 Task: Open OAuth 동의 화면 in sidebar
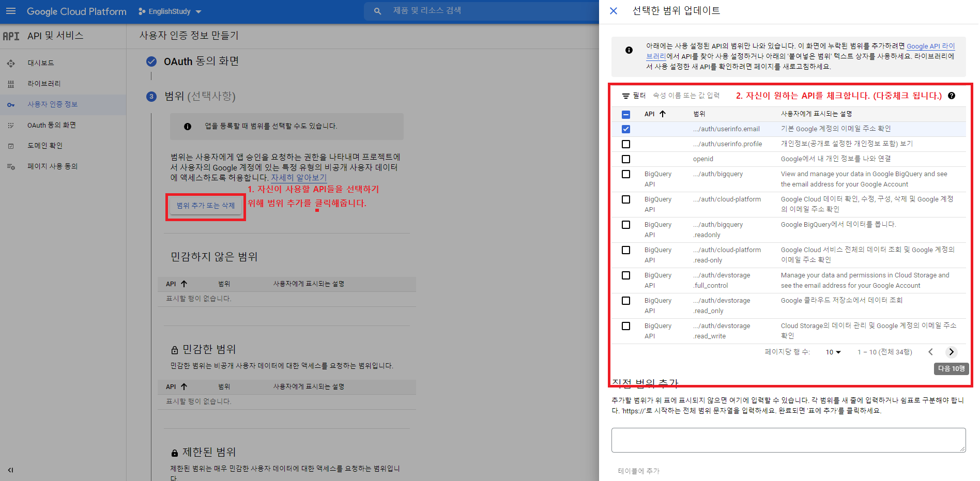pyautogui.click(x=52, y=125)
